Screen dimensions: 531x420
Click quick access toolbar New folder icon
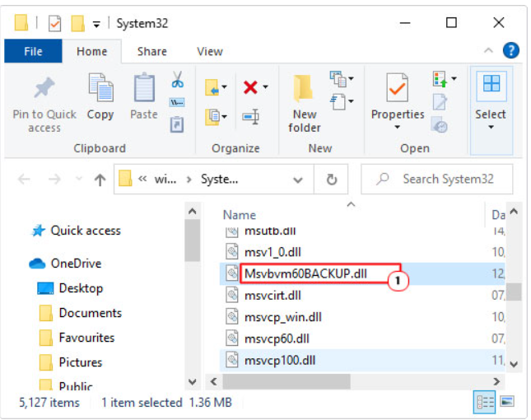77,23
